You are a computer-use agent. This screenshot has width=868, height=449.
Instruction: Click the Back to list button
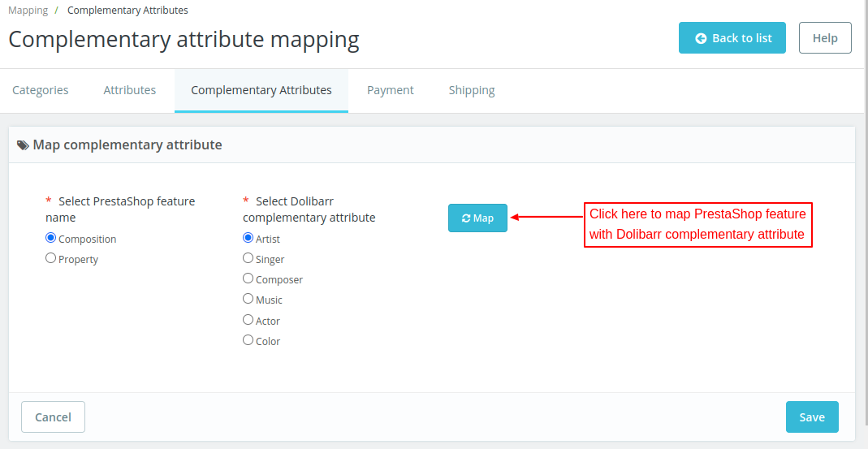[x=732, y=37]
